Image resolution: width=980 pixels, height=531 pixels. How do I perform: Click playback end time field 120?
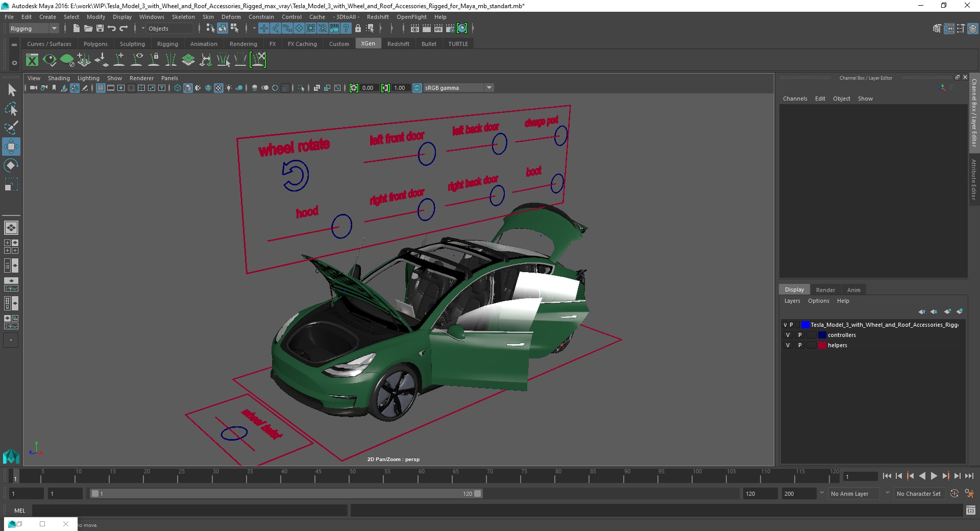[759, 494]
